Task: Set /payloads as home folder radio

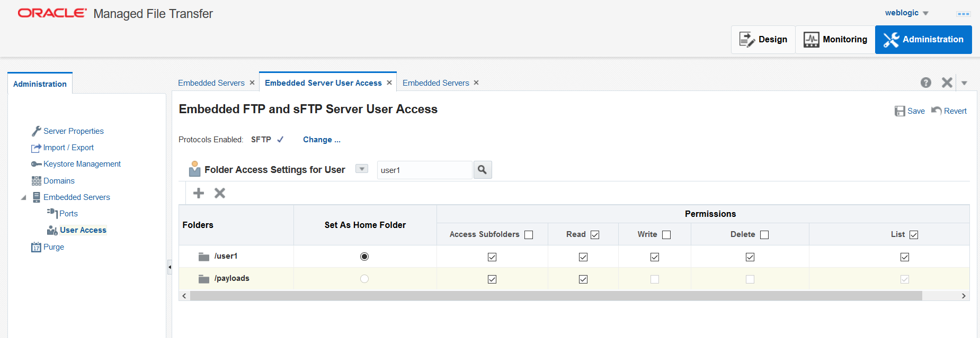Action: pyautogui.click(x=364, y=279)
